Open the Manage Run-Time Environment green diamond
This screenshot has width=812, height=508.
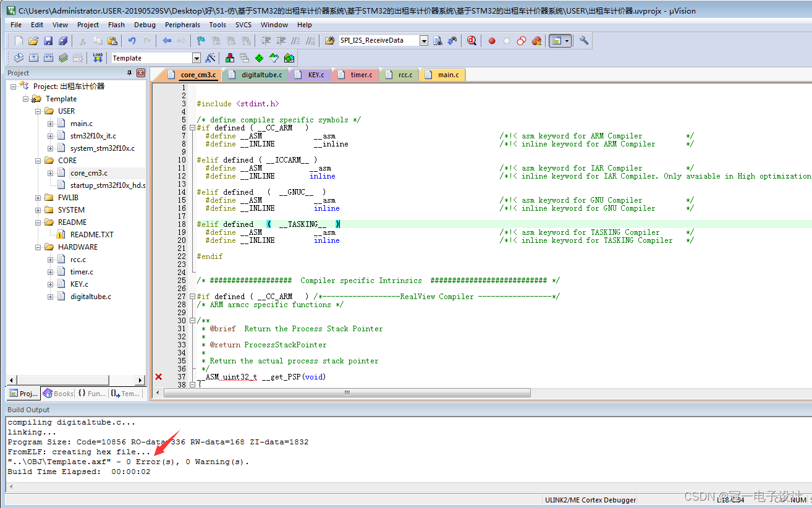point(259,58)
